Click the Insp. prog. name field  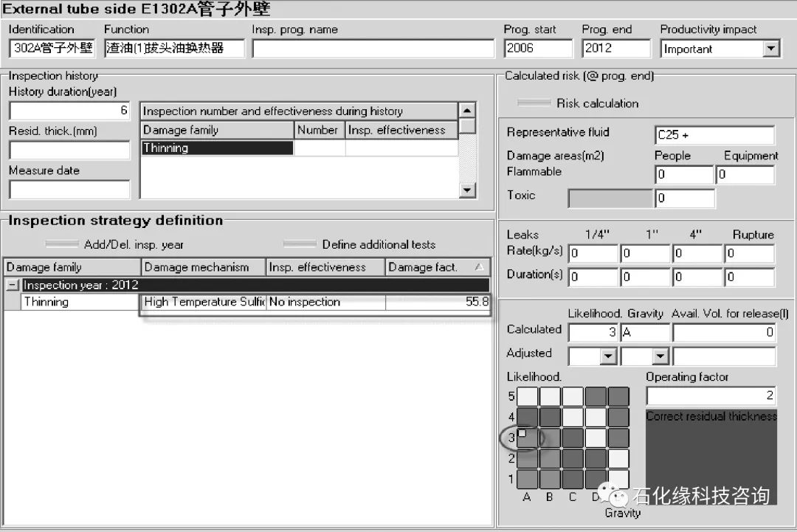(373, 49)
